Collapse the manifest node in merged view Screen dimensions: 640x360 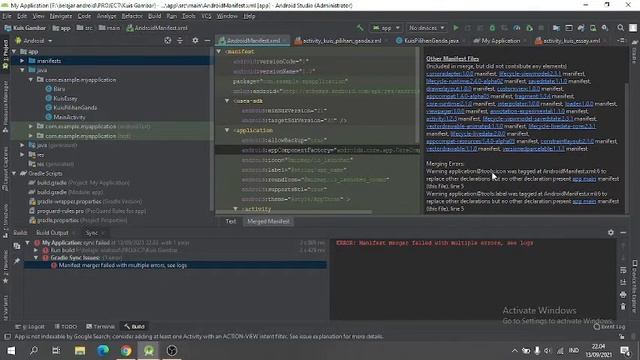pyautogui.click(x=219, y=51)
